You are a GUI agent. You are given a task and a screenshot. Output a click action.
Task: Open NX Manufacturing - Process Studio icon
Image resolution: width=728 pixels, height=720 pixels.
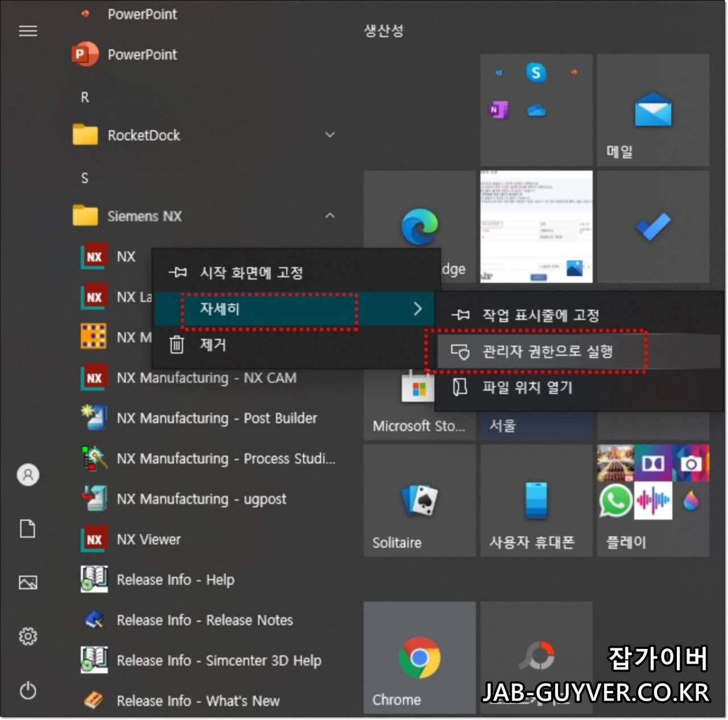click(93, 458)
